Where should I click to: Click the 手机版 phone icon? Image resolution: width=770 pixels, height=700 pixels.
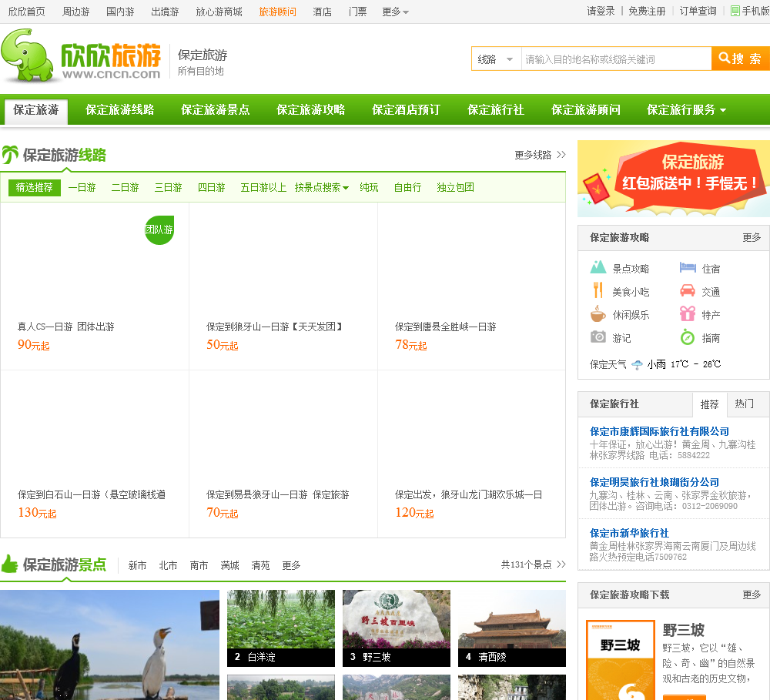[x=735, y=11]
